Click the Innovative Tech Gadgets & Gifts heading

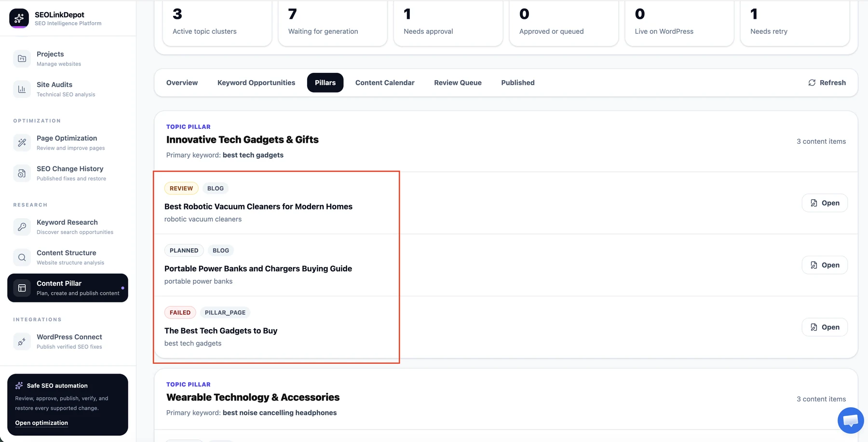coord(243,139)
